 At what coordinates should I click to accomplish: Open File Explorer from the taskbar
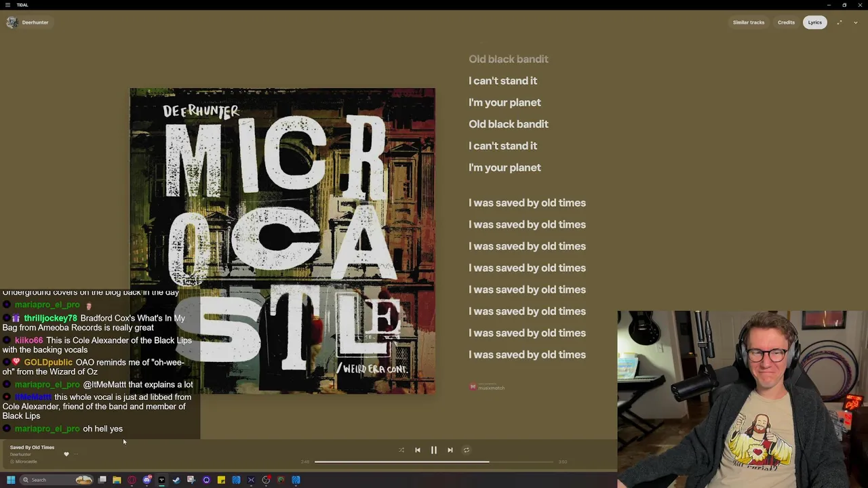tap(117, 480)
